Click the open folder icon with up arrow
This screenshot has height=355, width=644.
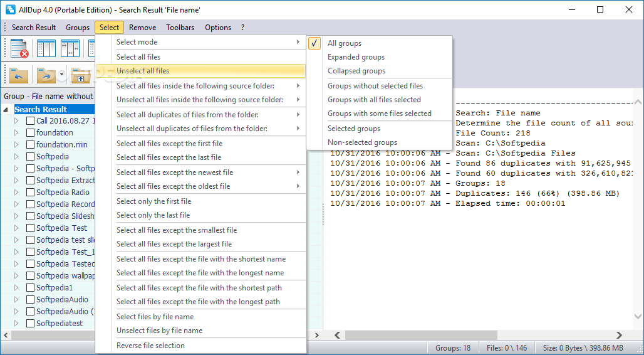coord(81,75)
